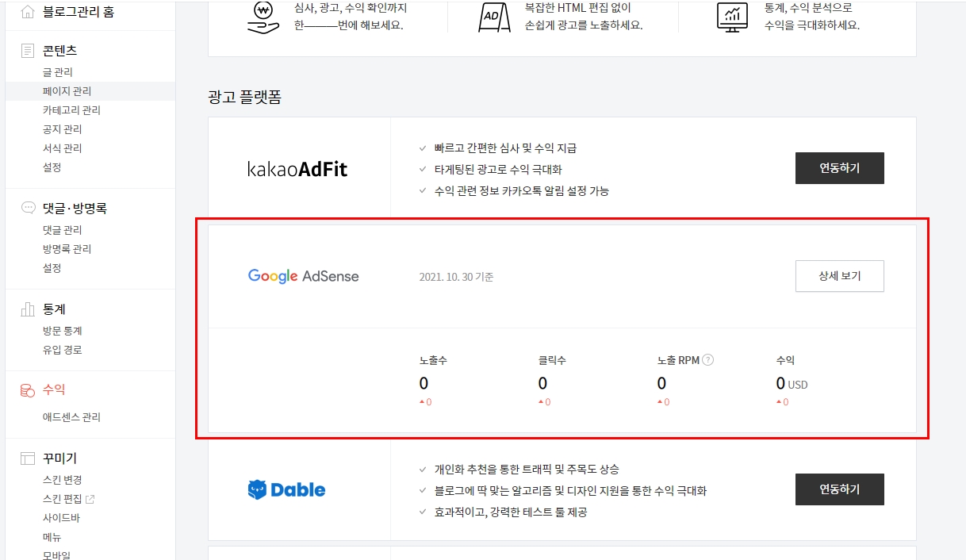Click the external link icon beside 스킨 편집
Image resolution: width=966 pixels, height=560 pixels.
click(x=90, y=499)
